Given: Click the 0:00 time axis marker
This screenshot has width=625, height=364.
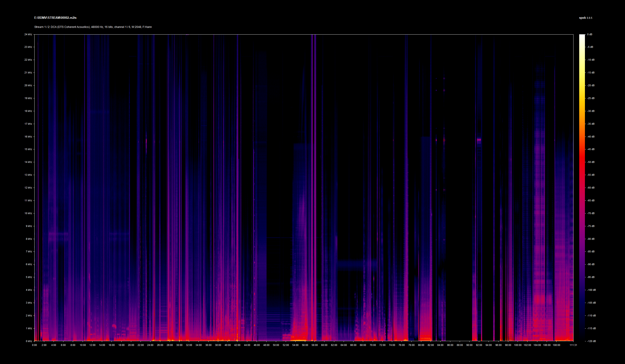Looking at the screenshot, I should point(35,345).
